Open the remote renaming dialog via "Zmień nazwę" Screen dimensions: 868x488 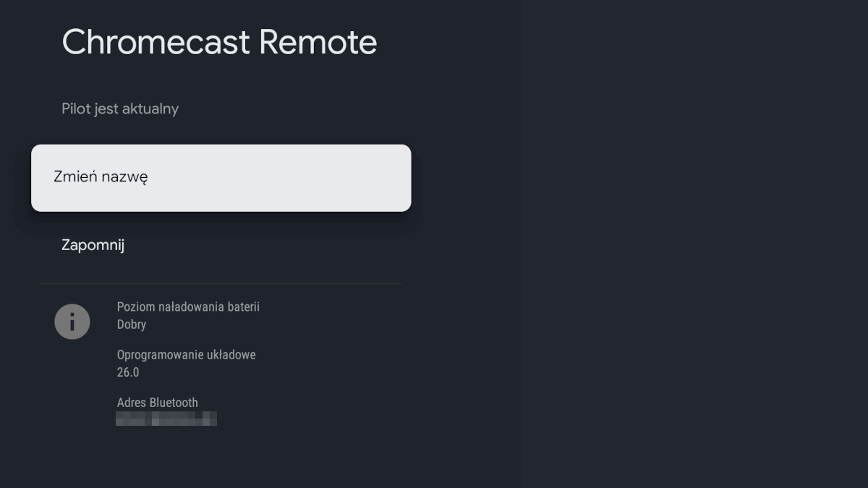click(101, 177)
